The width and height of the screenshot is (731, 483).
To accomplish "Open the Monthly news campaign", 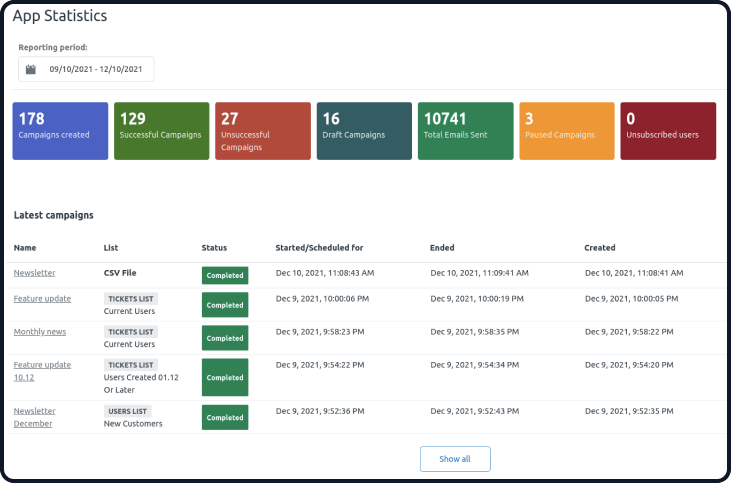I will click(40, 331).
